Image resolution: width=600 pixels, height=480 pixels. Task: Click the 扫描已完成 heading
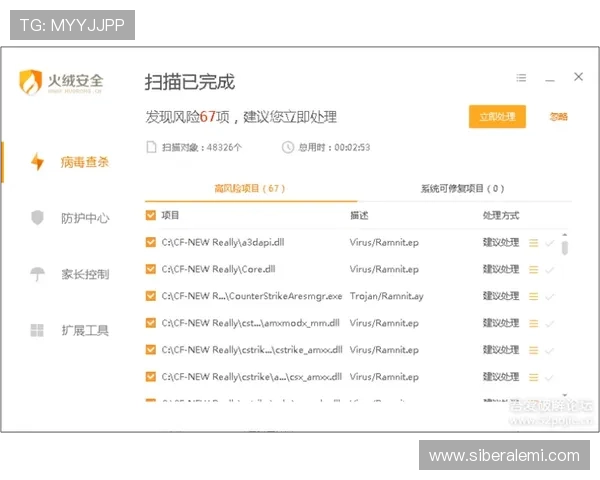[189, 82]
